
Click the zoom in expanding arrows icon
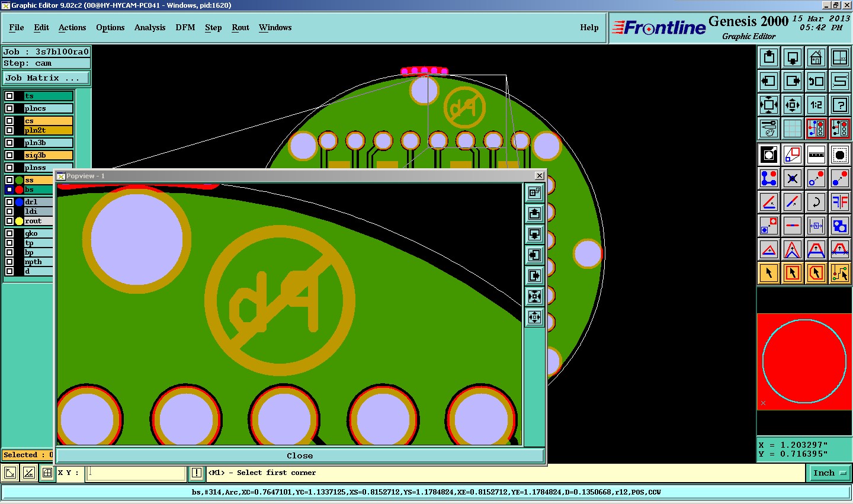[x=769, y=105]
